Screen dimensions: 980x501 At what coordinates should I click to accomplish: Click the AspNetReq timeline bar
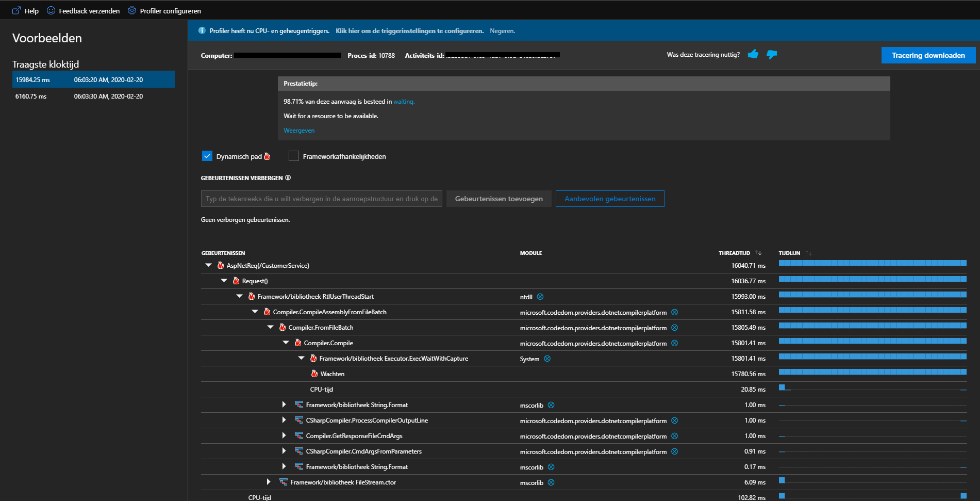click(x=872, y=263)
